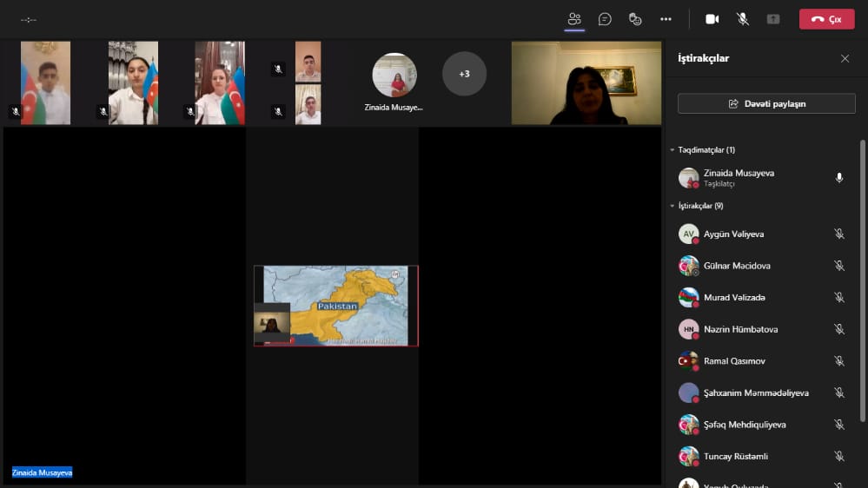Click Şahxanım Məmmədəliyeva's avatar
Screen dimensions: 868x488
point(689,392)
